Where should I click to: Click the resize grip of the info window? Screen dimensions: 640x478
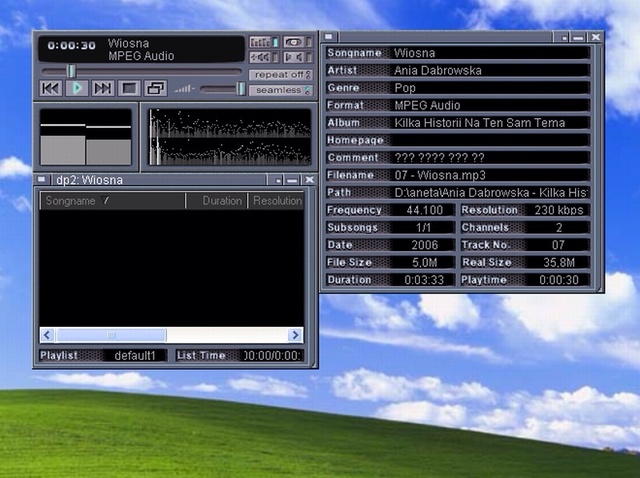click(x=600, y=289)
